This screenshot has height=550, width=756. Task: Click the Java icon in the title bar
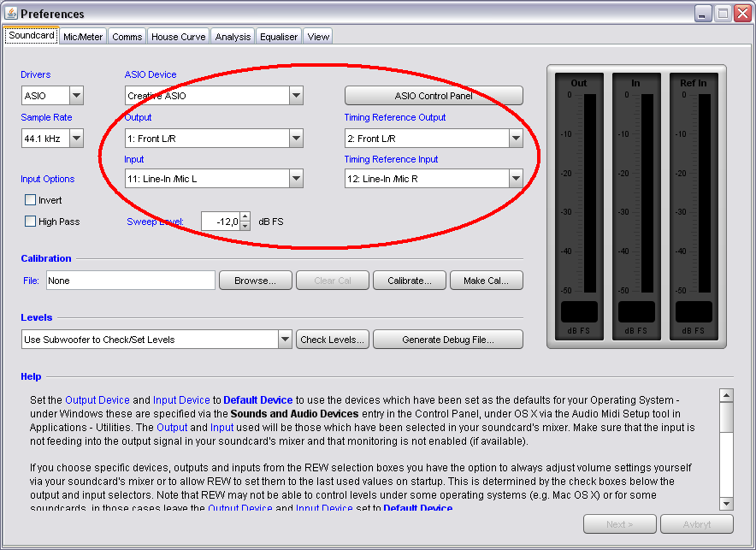(11, 14)
